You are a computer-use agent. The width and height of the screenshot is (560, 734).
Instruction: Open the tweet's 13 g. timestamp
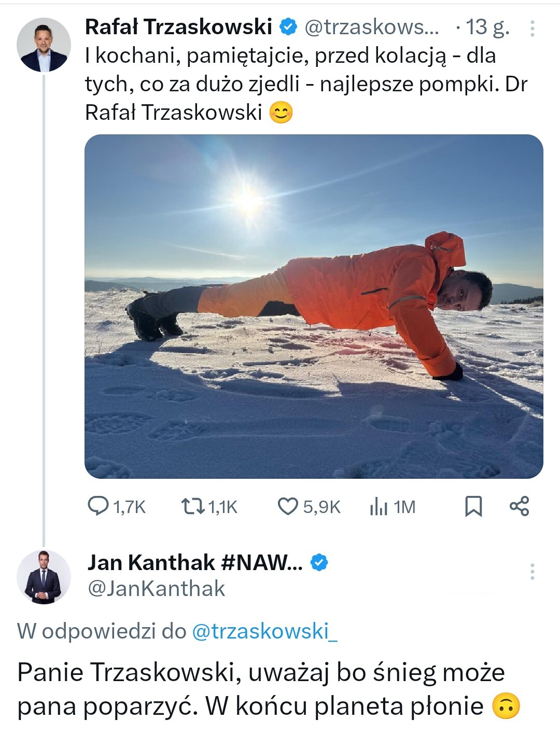coord(487,27)
